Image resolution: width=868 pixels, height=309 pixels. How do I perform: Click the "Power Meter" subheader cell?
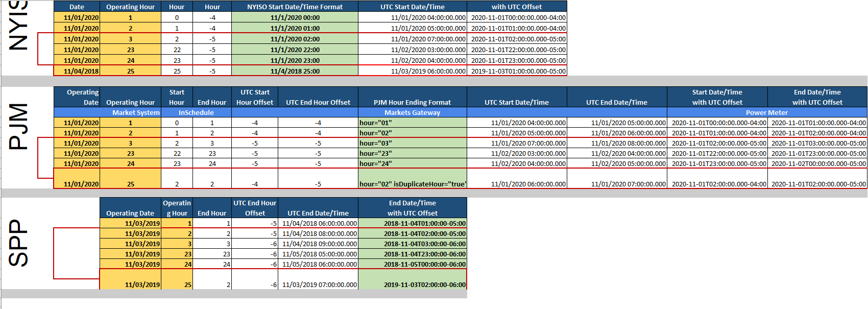(x=767, y=112)
